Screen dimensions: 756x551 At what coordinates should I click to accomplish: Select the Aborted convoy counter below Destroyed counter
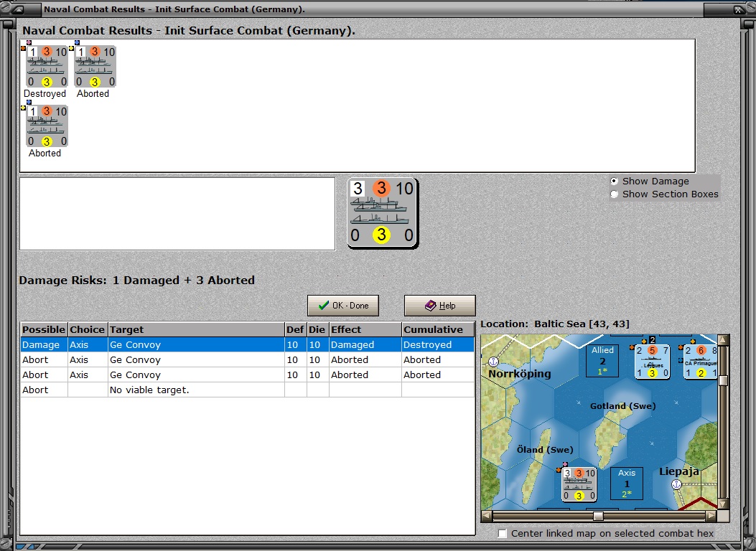click(x=47, y=126)
